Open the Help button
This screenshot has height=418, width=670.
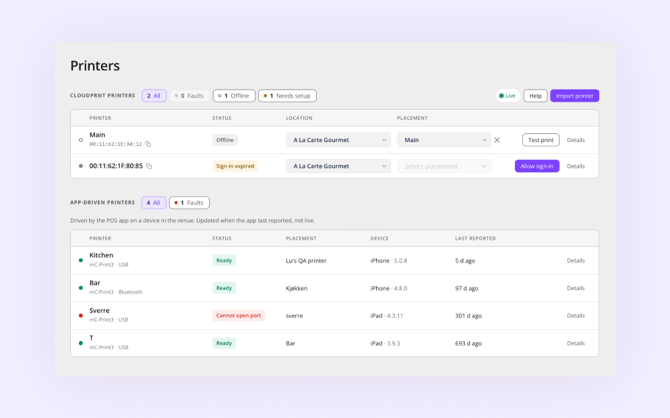[x=535, y=96]
